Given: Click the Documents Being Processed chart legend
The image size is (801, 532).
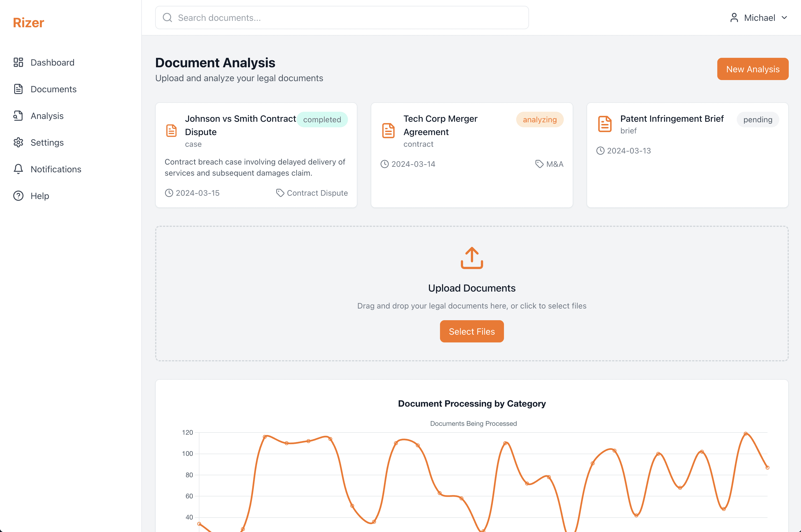Looking at the screenshot, I should (x=473, y=423).
